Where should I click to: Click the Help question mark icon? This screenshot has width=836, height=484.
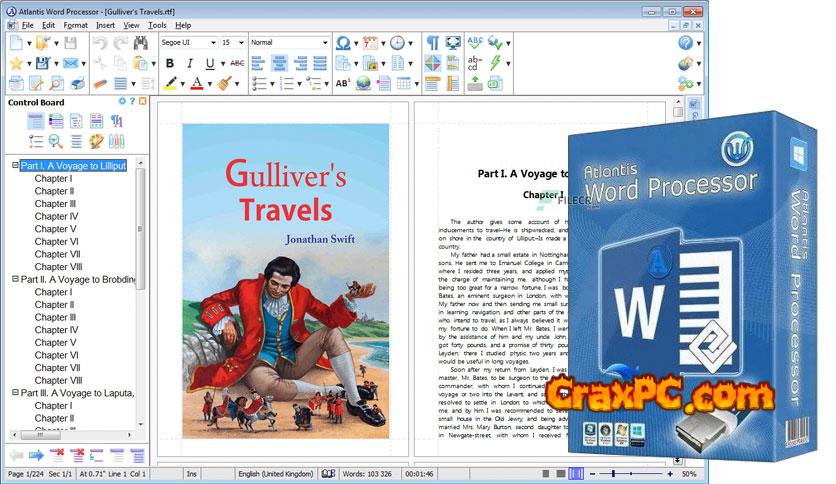click(x=686, y=43)
